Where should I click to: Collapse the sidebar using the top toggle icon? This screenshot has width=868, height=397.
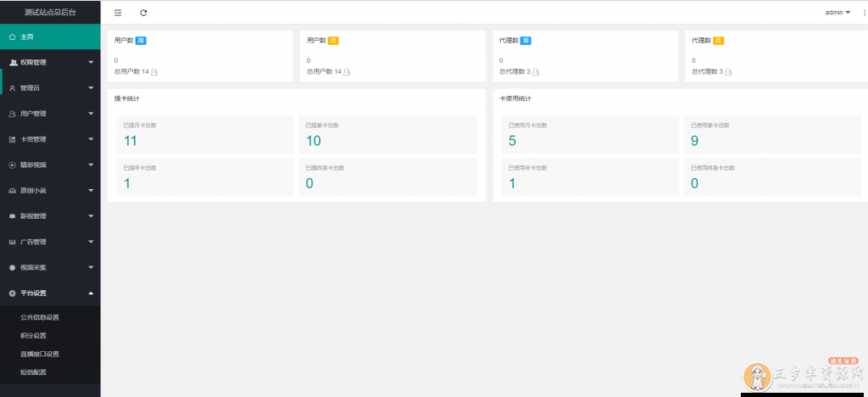[117, 13]
